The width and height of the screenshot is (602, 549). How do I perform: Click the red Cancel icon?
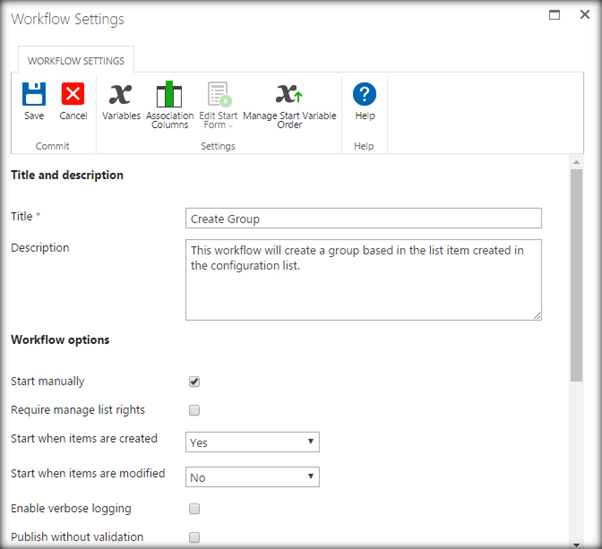[x=73, y=95]
